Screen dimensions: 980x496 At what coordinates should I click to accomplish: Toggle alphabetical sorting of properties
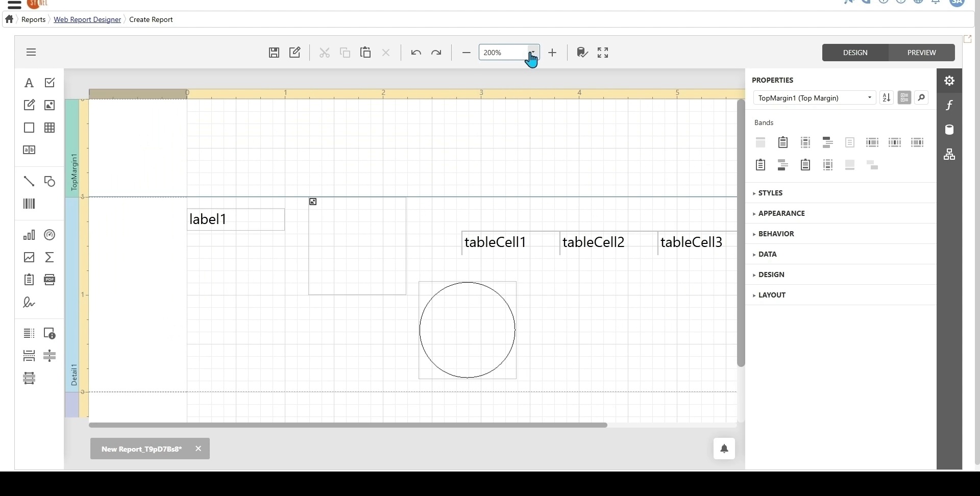[x=887, y=98]
